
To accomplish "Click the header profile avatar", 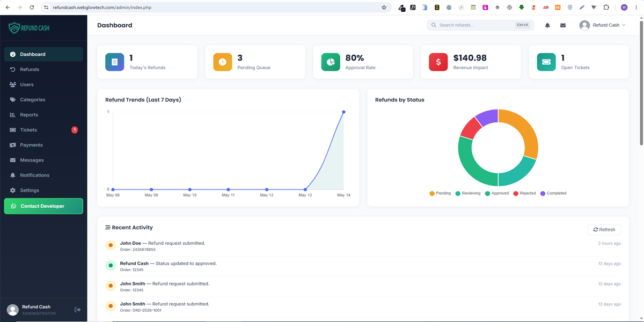I will (x=584, y=25).
